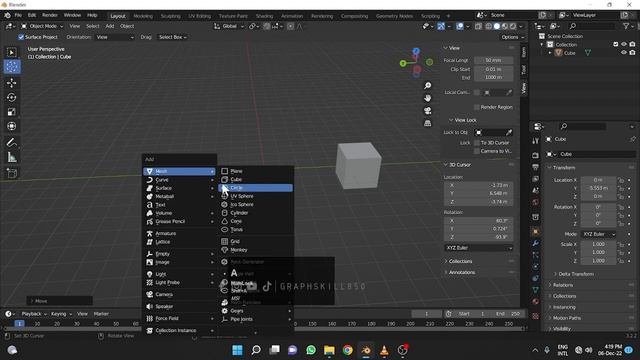The height and width of the screenshot is (360, 640).
Task: Open the Marker menu in timeline
Action: click(101, 314)
